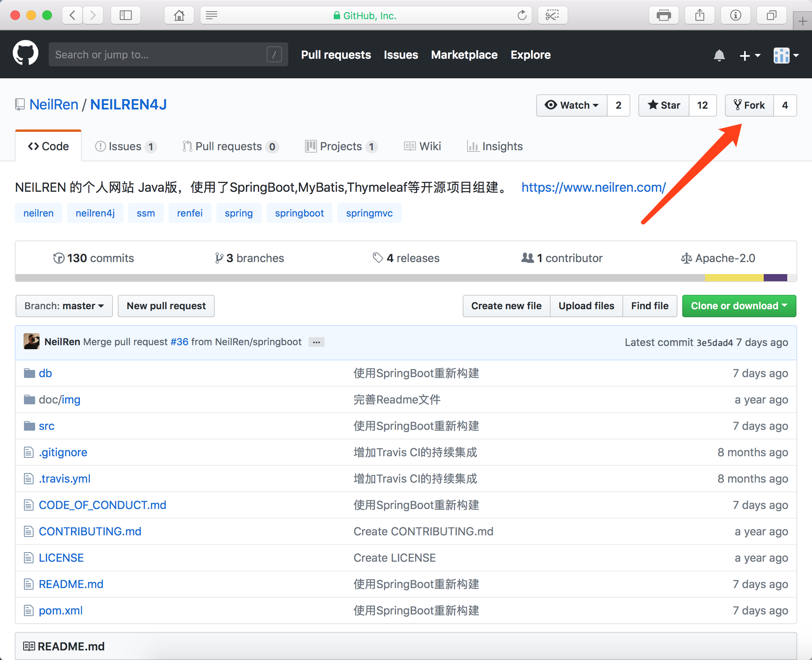Open the Safari share menu
Screen dimensions: 812x660
click(700, 16)
